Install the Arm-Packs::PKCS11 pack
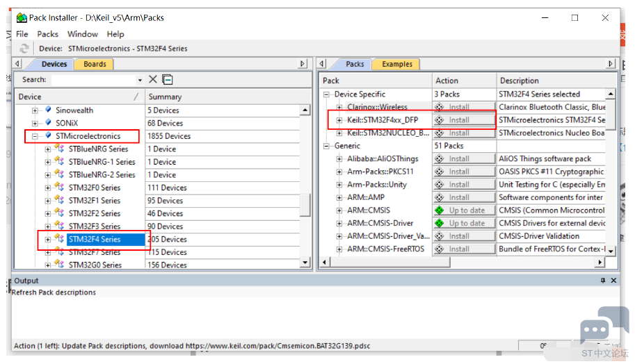Image resolution: width=635 pixels, height=364 pixels. [x=464, y=172]
